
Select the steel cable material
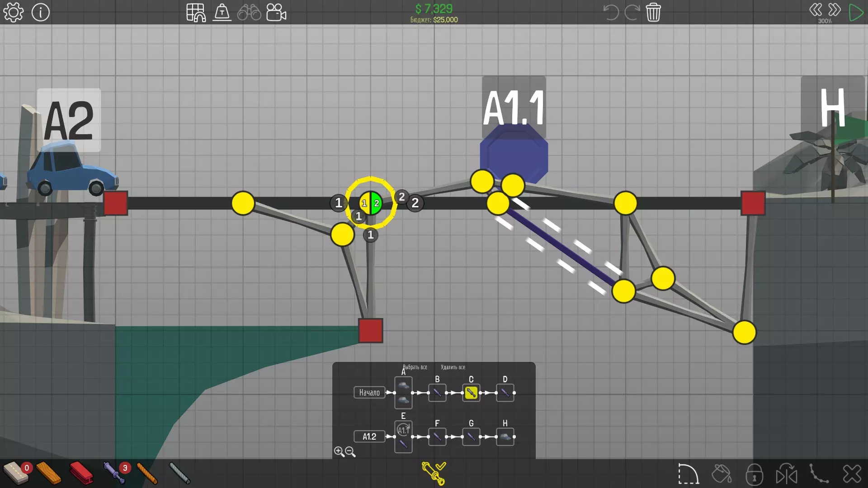click(179, 473)
